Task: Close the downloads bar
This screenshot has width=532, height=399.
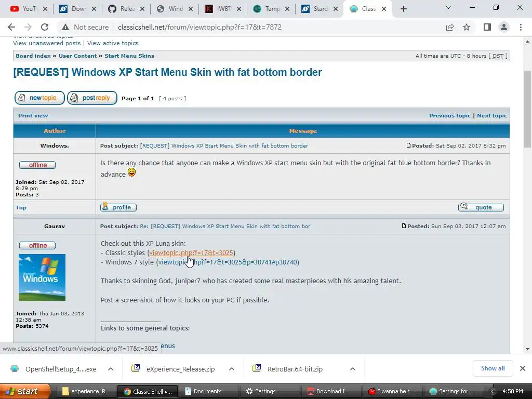Action: click(x=523, y=368)
